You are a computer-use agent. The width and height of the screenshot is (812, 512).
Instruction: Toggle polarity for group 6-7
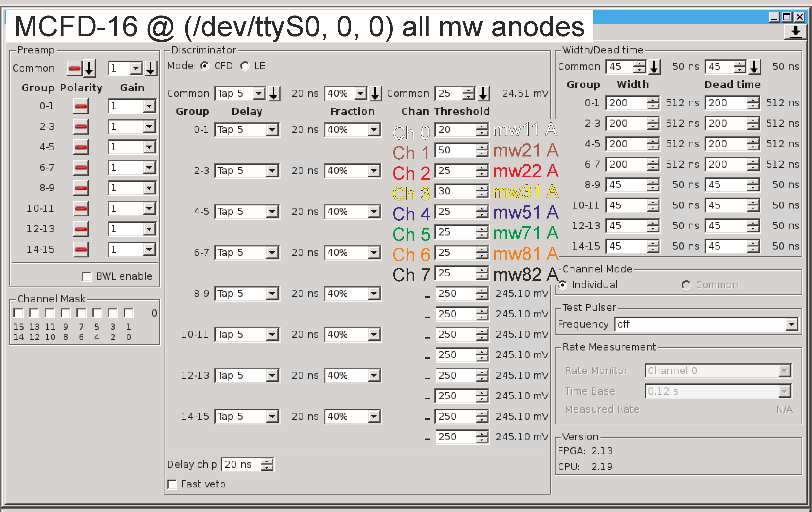pos(81,168)
